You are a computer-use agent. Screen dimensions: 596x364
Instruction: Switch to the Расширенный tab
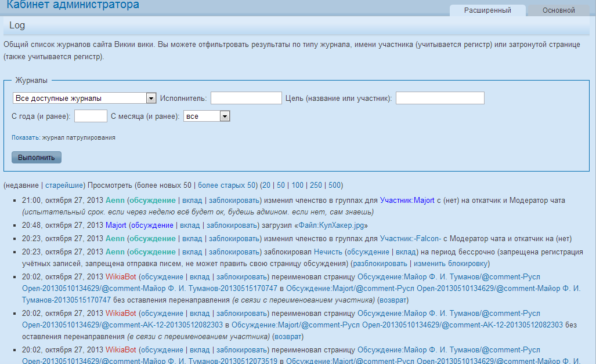pos(487,10)
